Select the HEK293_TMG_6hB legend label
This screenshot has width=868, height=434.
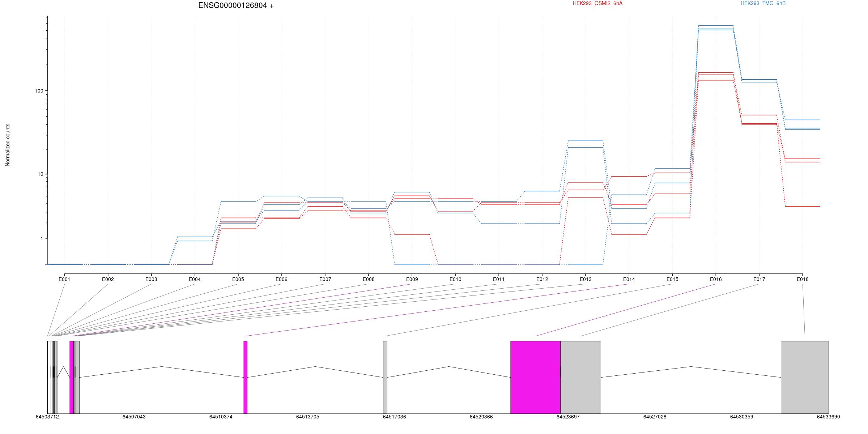pyautogui.click(x=763, y=3)
